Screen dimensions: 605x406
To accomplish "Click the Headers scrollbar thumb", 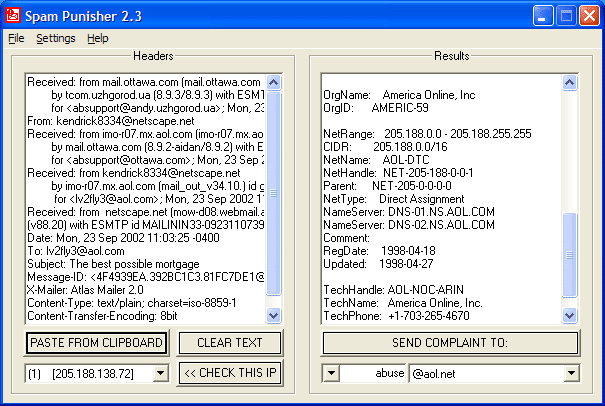I will click(274, 193).
